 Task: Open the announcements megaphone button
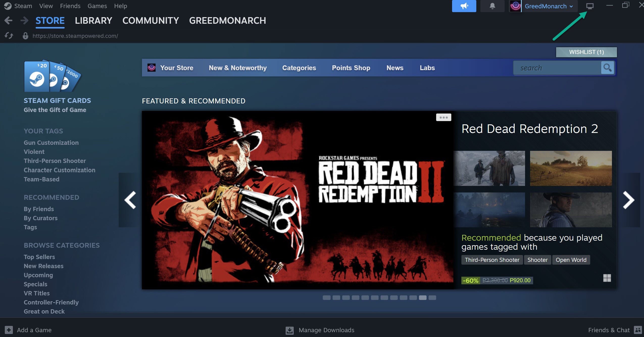point(464,6)
